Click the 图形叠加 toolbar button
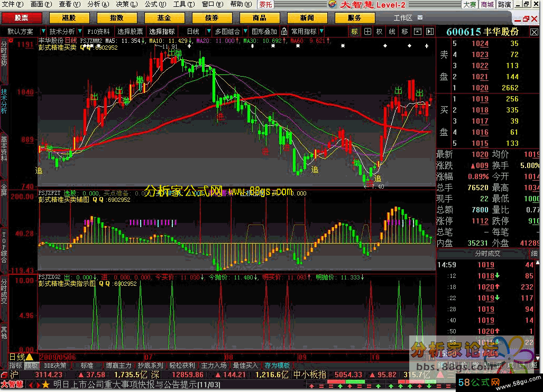 [x=264, y=32]
